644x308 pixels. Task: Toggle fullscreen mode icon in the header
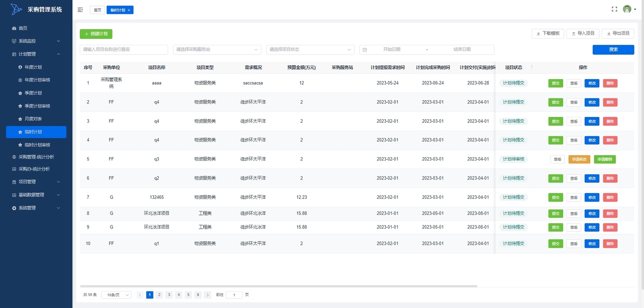tap(615, 9)
